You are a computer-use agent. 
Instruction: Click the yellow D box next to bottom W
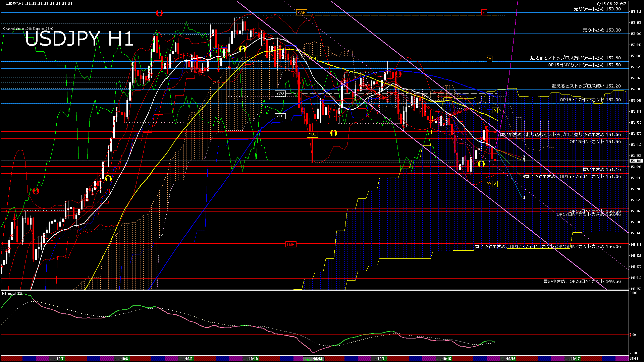[495, 184]
